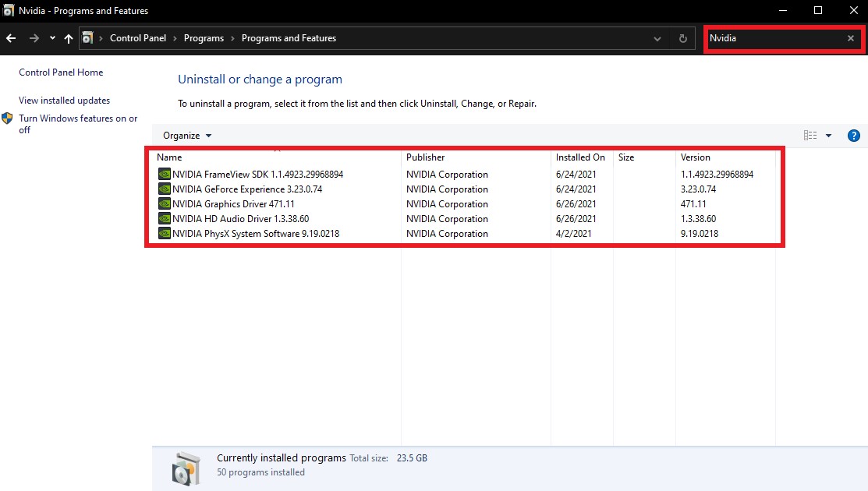Click the NVIDIA PhysX System Software icon
The width and height of the screenshot is (868, 491).
point(164,234)
